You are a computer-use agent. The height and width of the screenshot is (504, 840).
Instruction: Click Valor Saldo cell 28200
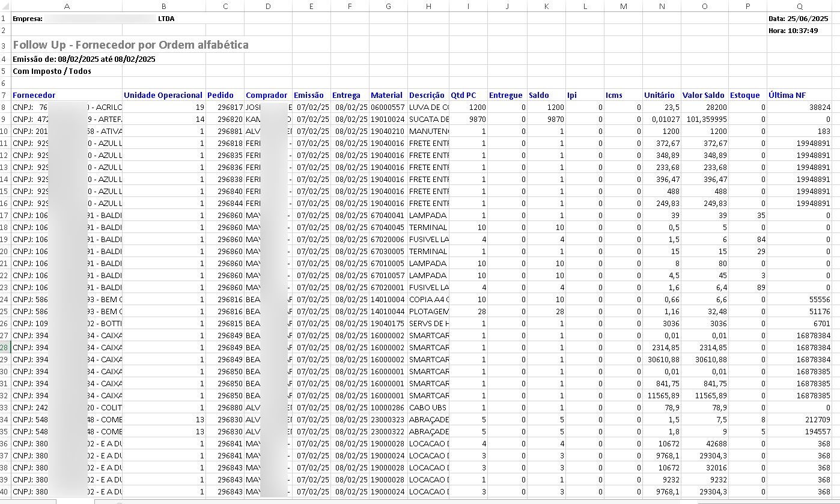coord(704,107)
